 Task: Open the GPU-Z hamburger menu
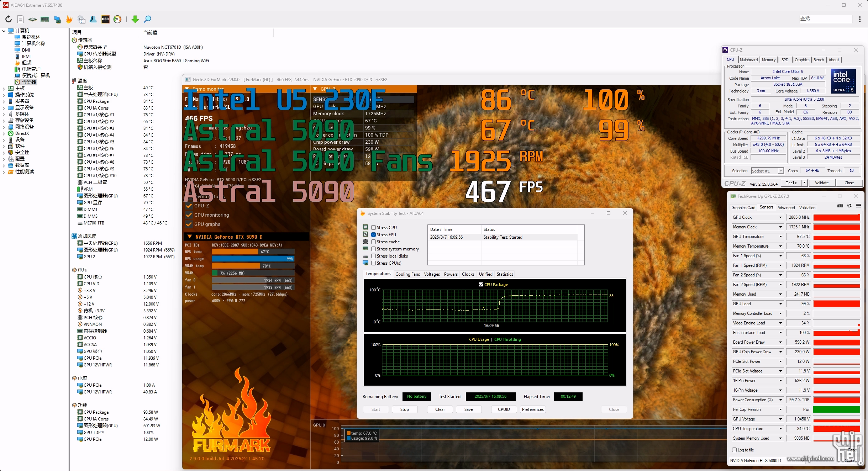point(858,206)
